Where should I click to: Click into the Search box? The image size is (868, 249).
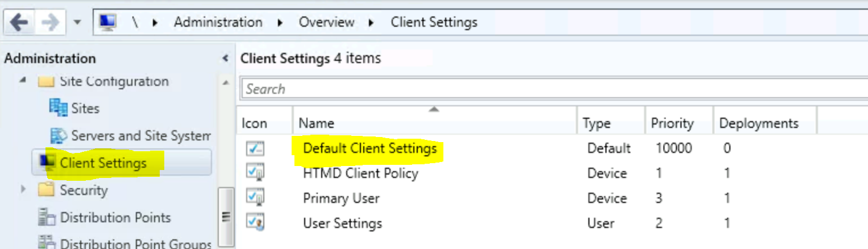tap(554, 89)
